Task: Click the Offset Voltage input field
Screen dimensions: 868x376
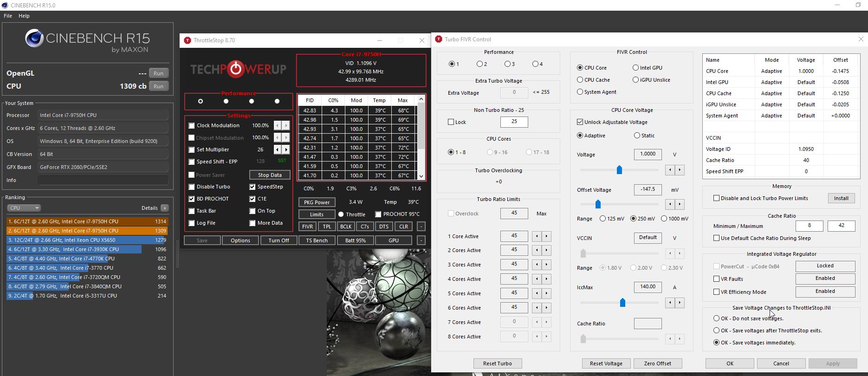Action: coord(648,189)
